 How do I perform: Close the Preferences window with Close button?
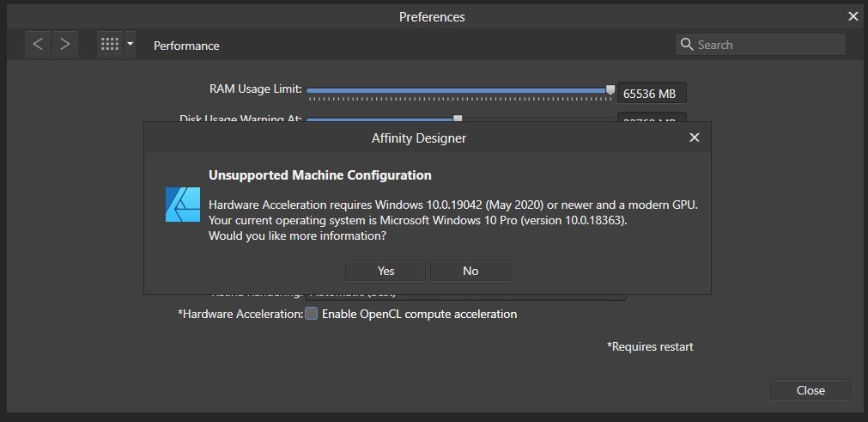[810, 390]
